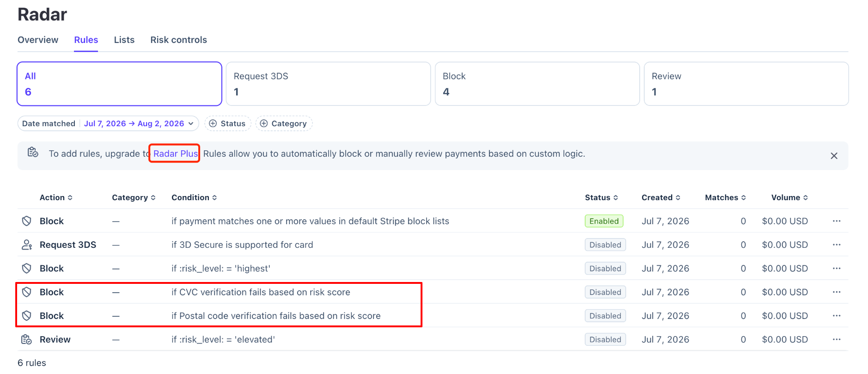868x374 pixels.
Task: Click the clipboard icon in the upgrade banner
Action: point(33,152)
